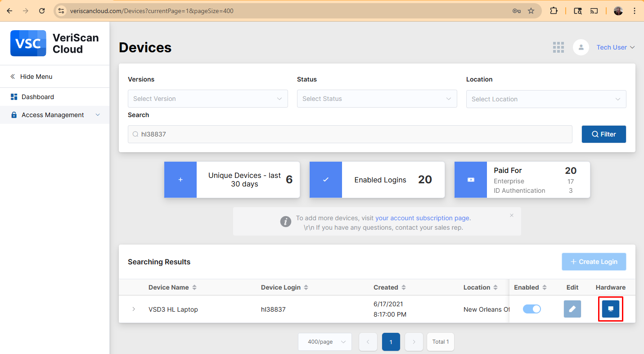The width and height of the screenshot is (644, 354).
Task: Click the device search field
Action: pyautogui.click(x=350, y=134)
